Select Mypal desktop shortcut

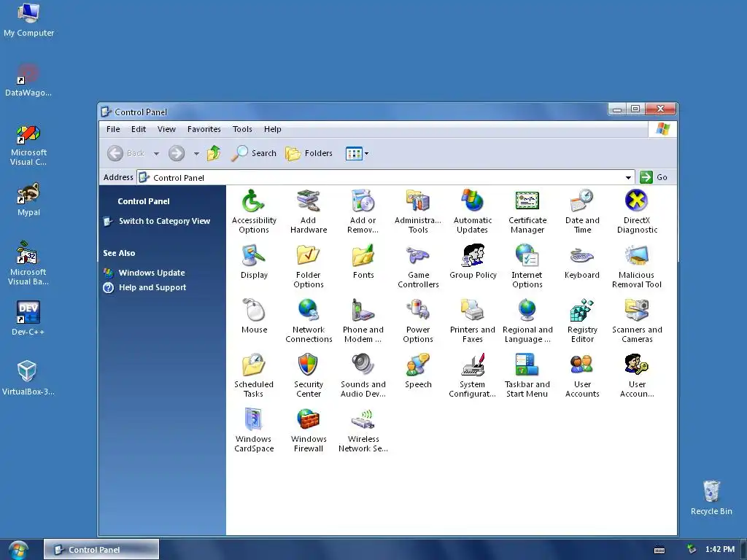tap(28, 200)
